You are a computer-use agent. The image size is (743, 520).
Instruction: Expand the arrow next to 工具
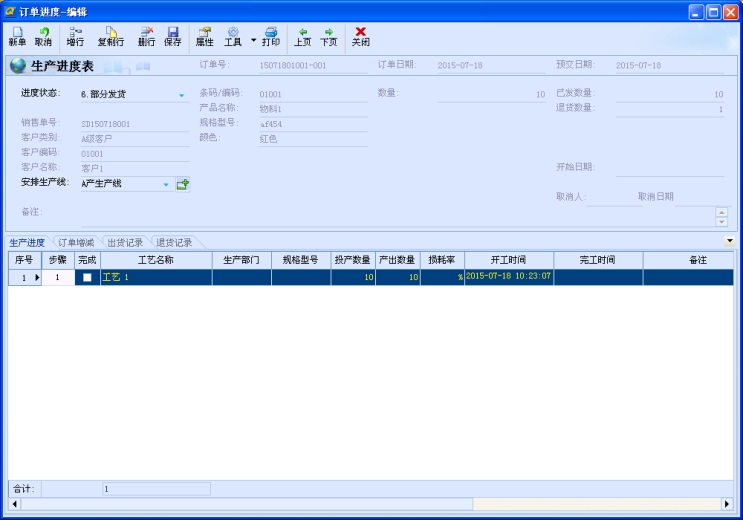[254, 40]
